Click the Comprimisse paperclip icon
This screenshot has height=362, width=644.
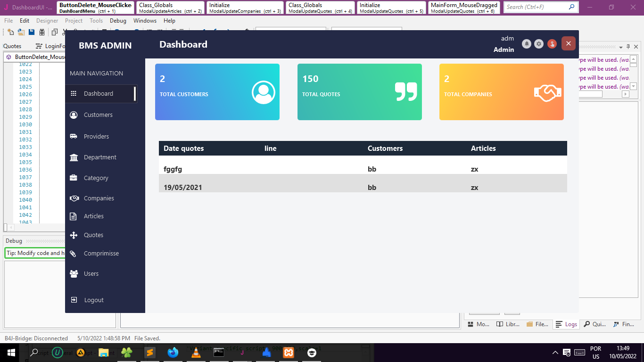[73, 254]
